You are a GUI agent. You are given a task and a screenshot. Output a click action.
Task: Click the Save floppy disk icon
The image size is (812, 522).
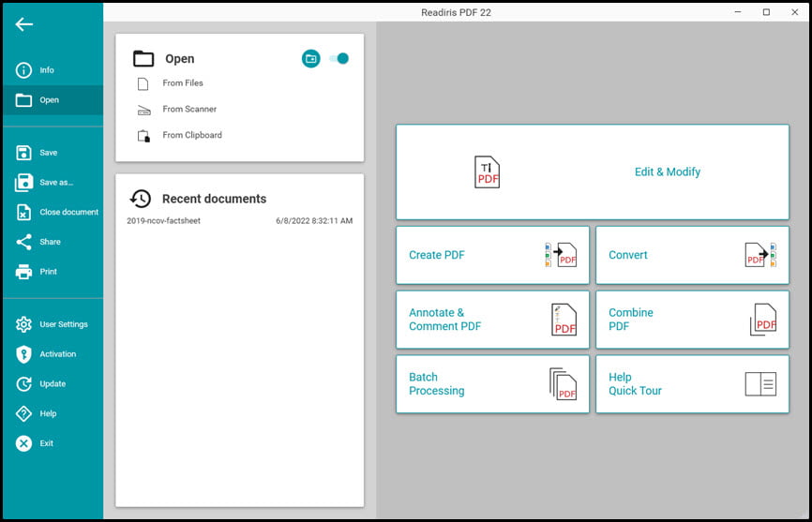point(23,153)
